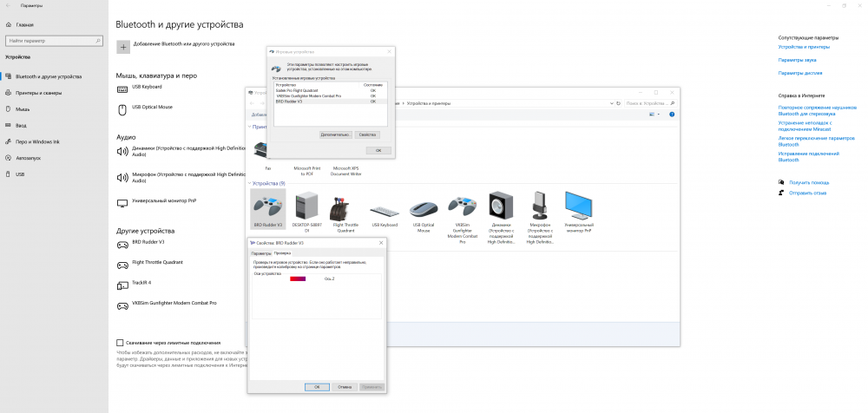The image size is (868, 413).
Task: Click the search box in Devices and Printers
Action: pyautogui.click(x=650, y=103)
